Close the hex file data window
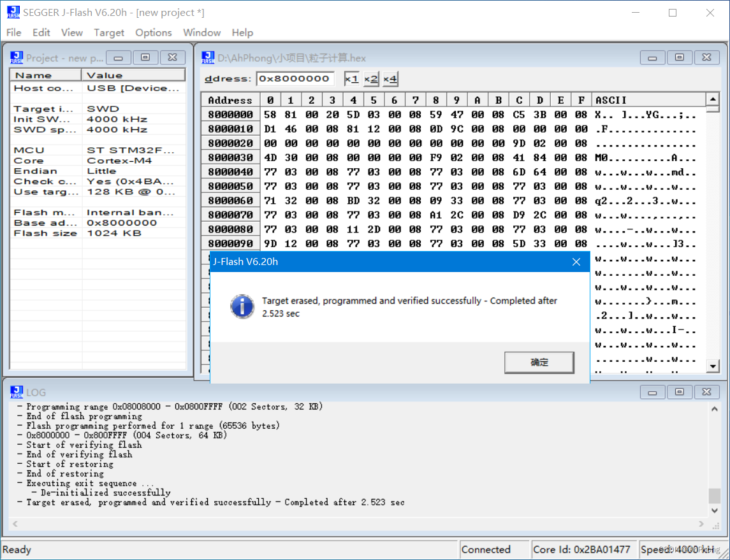Viewport: 730px width, 560px height. point(706,58)
